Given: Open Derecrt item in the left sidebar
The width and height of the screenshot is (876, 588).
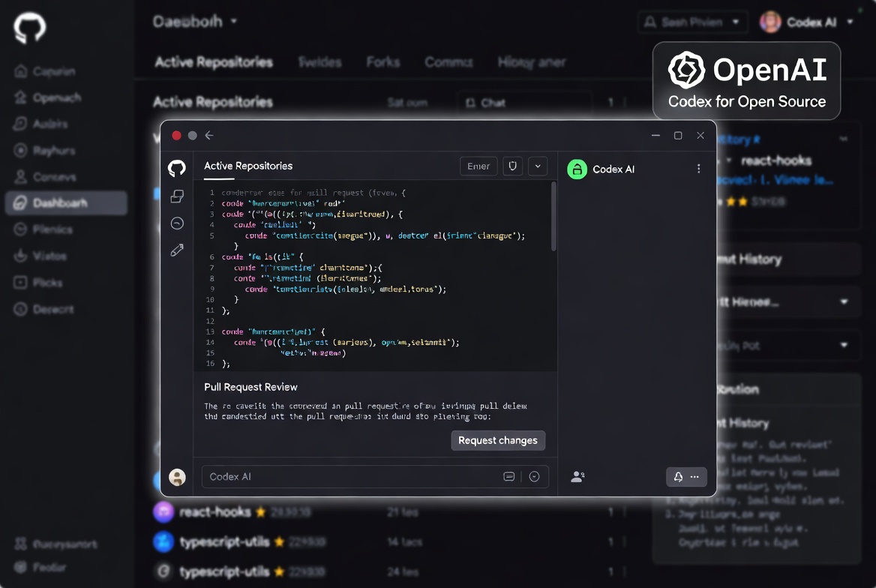Looking at the screenshot, I should coord(44,309).
